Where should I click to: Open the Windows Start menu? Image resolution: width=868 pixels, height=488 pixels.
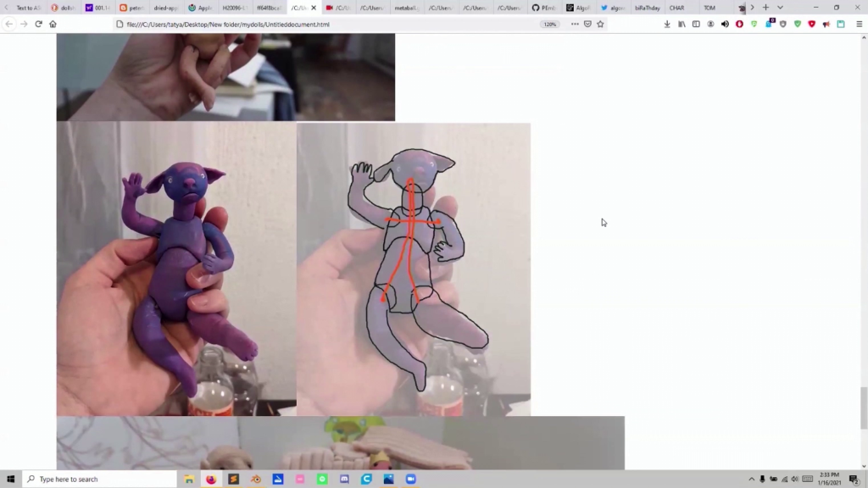[x=10, y=480]
